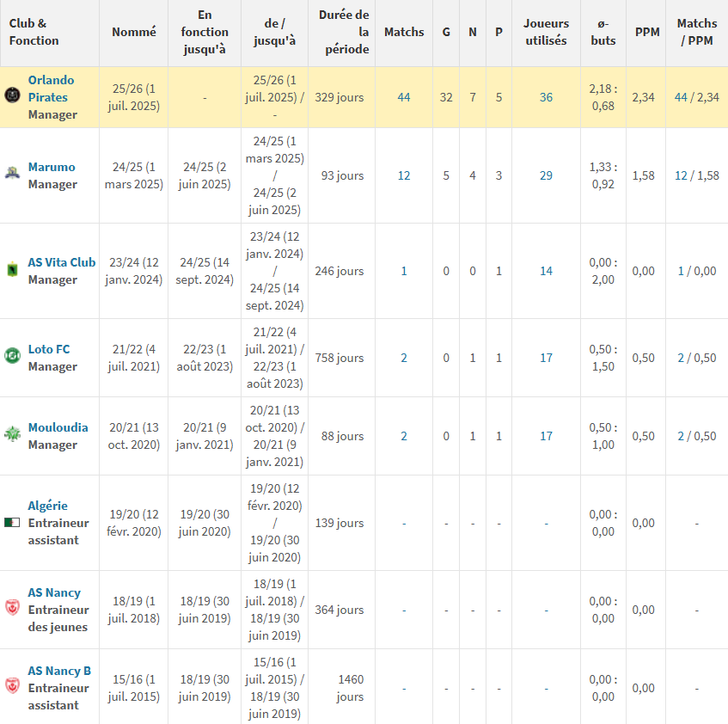
Task: Open Loto FC 17 players used link
Action: [x=546, y=358]
